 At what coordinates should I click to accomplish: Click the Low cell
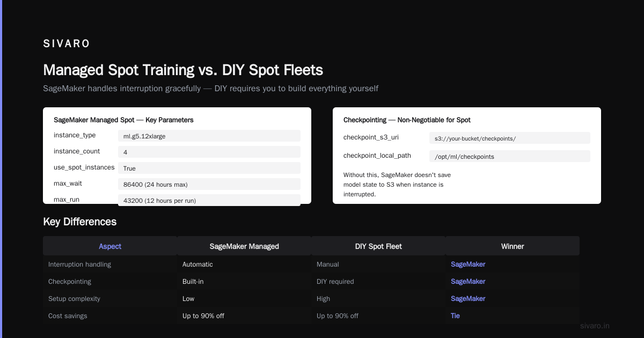188,298
